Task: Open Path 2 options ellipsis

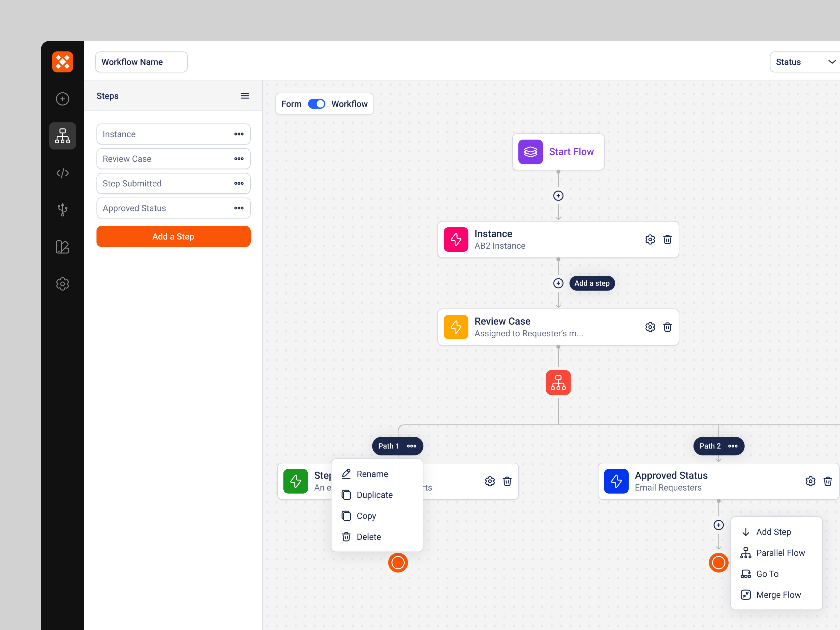Action: tap(733, 446)
